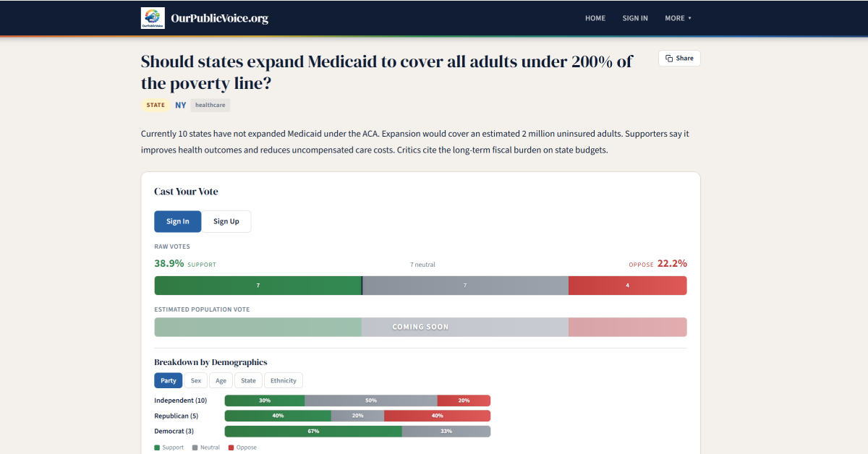The image size is (868, 454).
Task: Open the MORE dropdown menu
Action: 678,18
